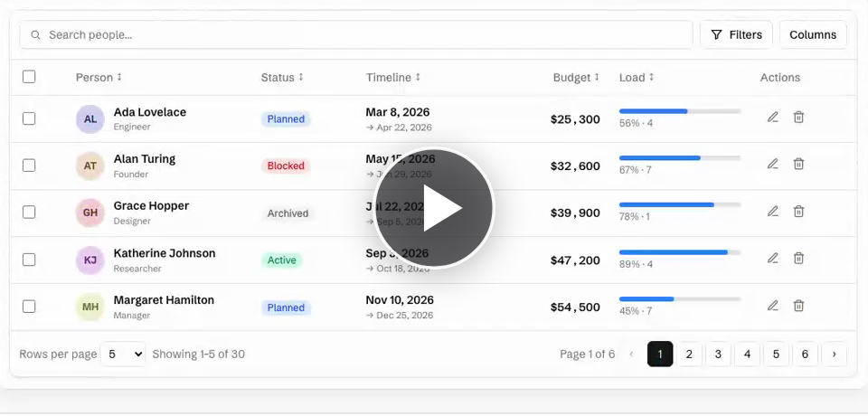This screenshot has height=416, width=868.
Task: Check the Alan Turing row checkbox
Action: click(x=29, y=165)
